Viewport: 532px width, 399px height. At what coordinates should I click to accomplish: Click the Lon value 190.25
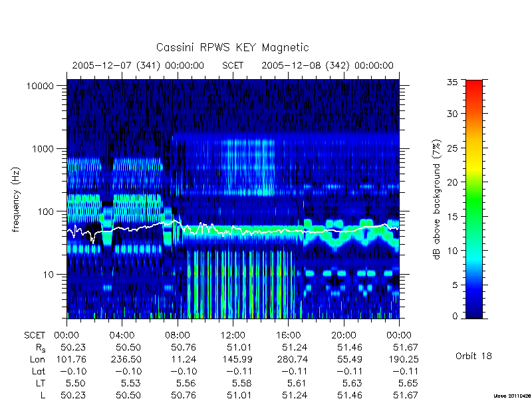pos(403,359)
